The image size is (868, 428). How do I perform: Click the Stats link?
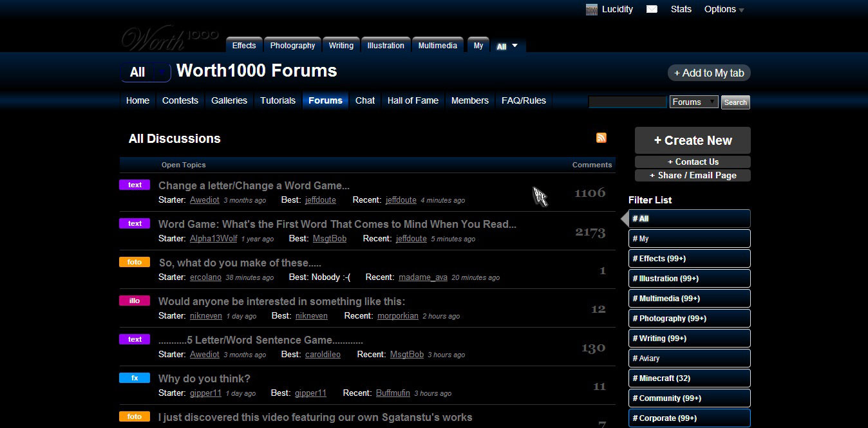pos(681,10)
